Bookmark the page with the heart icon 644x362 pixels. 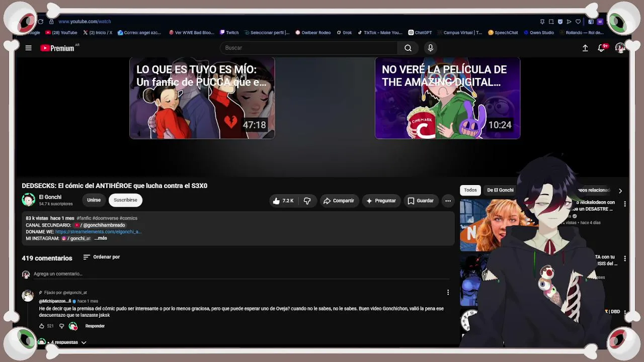point(578,22)
